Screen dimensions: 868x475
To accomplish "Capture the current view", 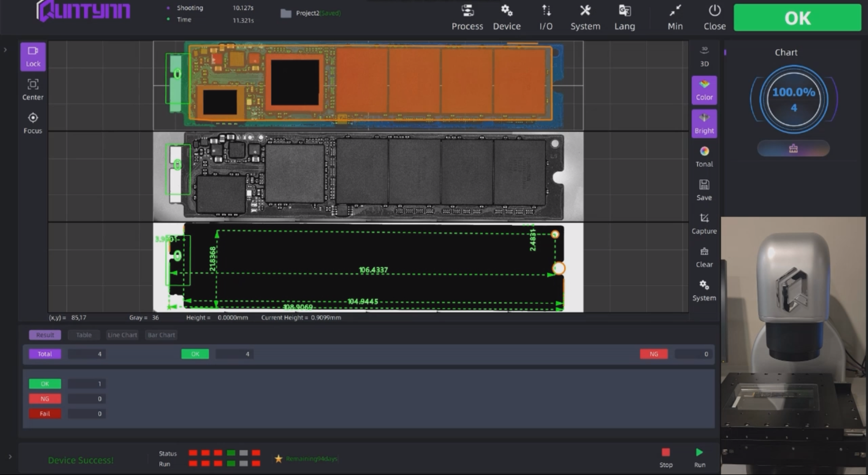I will click(704, 223).
